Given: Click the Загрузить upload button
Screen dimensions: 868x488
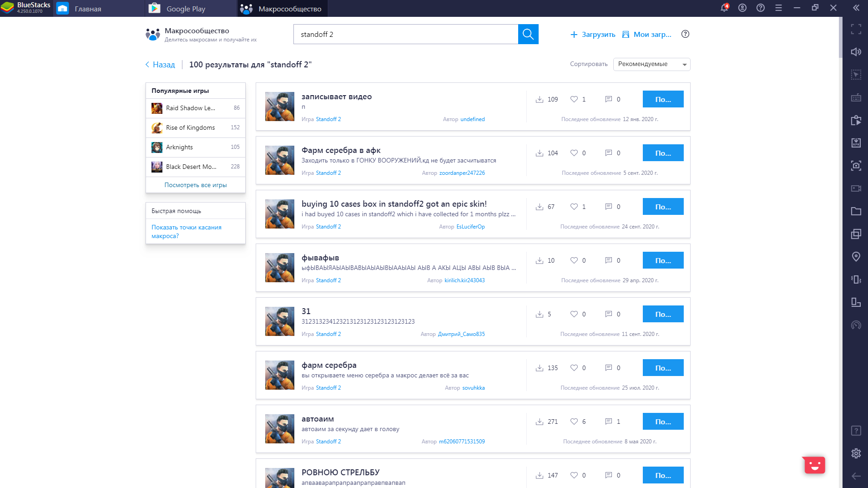Looking at the screenshot, I should 593,35.
